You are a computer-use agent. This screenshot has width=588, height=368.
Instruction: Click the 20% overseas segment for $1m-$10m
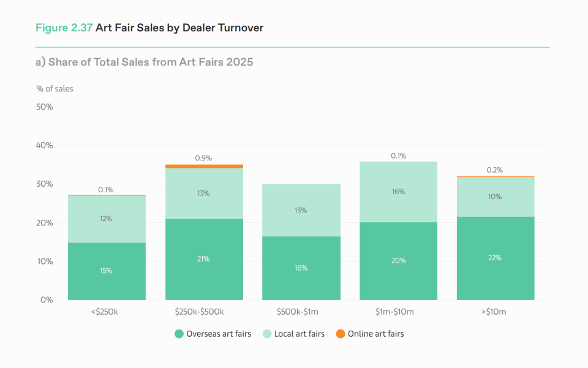398,261
